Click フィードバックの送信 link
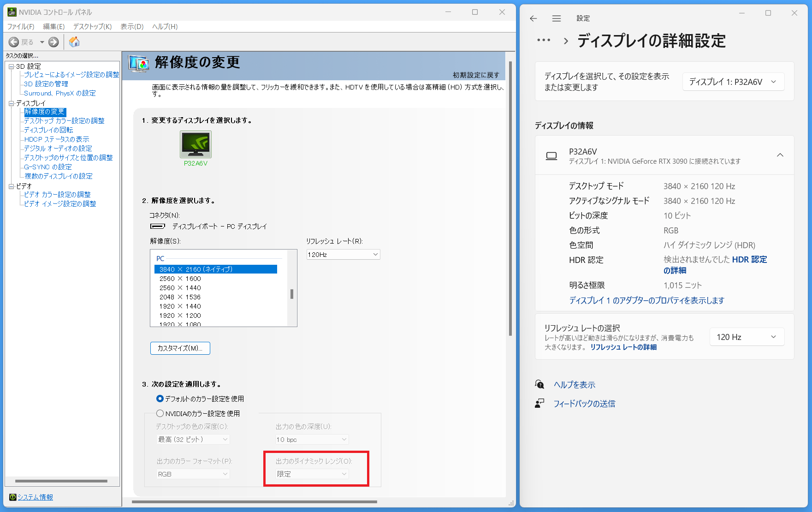Image resolution: width=812 pixels, height=512 pixels. 584,404
